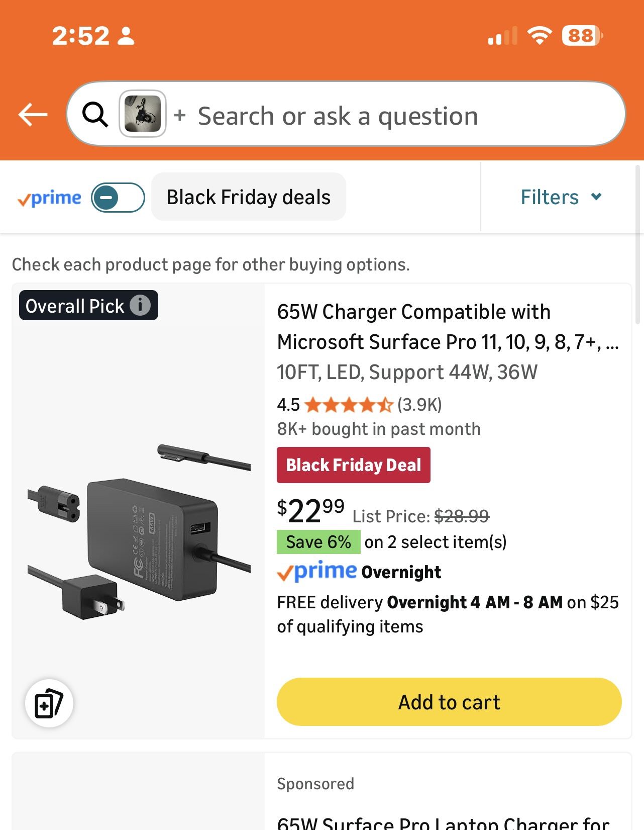Select the Black Friday deals filter chip

point(248,197)
